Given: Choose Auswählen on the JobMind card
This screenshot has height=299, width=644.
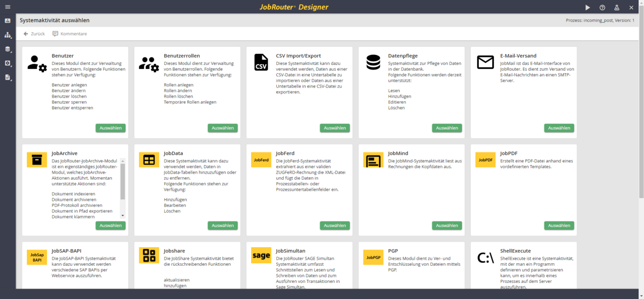Looking at the screenshot, I should (447, 226).
